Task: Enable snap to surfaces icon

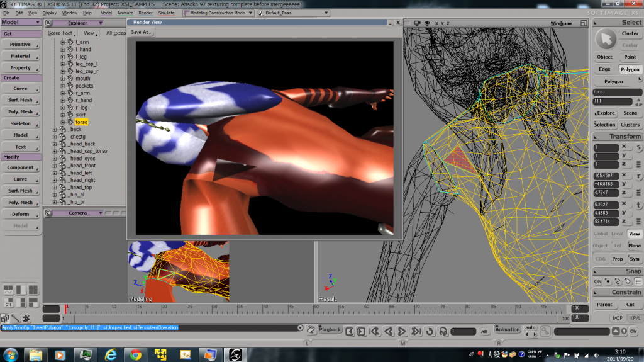Action: coord(628,281)
